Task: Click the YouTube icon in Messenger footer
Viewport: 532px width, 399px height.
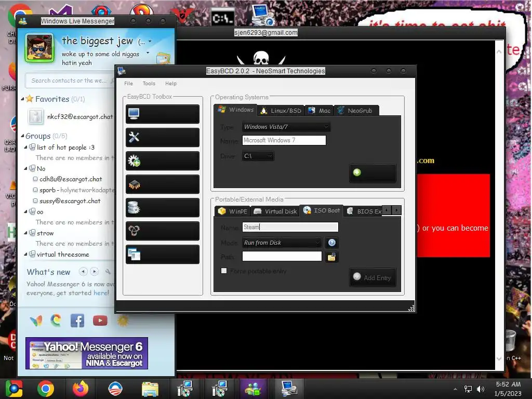Action: [x=100, y=321]
